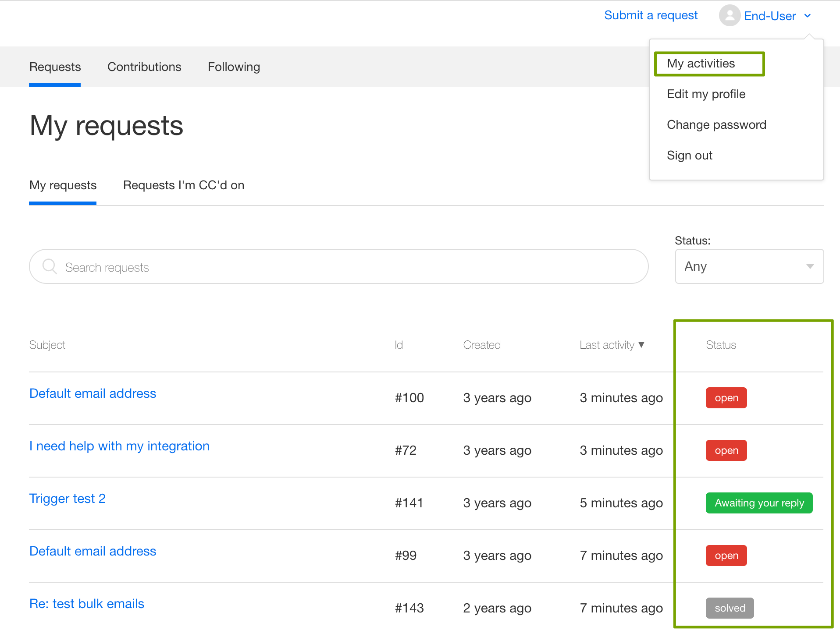The image size is (840, 630).
Task: Click the chevron next to End-User
Action: pyautogui.click(x=808, y=16)
